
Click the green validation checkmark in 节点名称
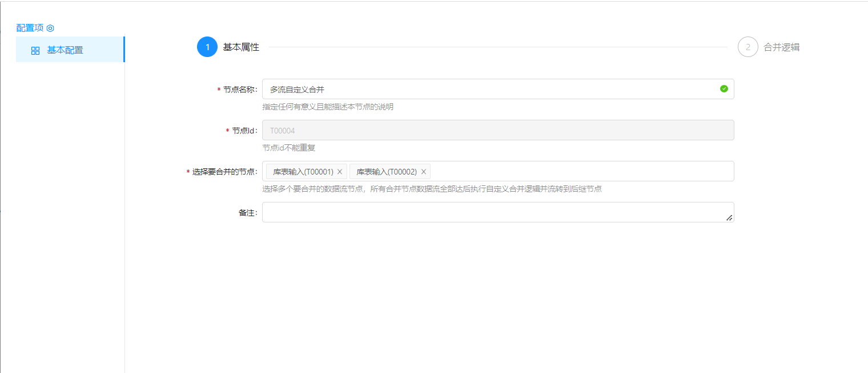(724, 89)
